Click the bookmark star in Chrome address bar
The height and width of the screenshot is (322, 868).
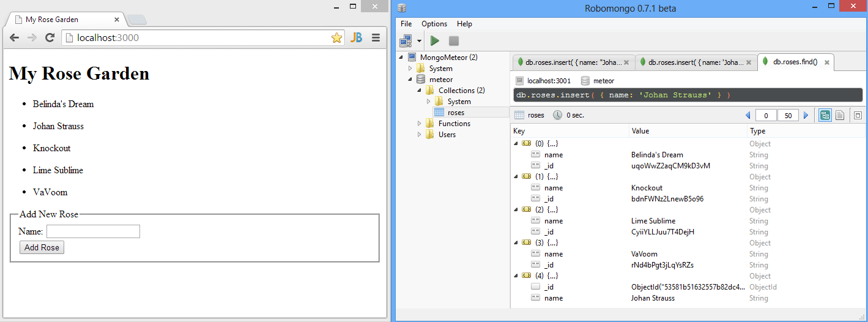point(336,38)
